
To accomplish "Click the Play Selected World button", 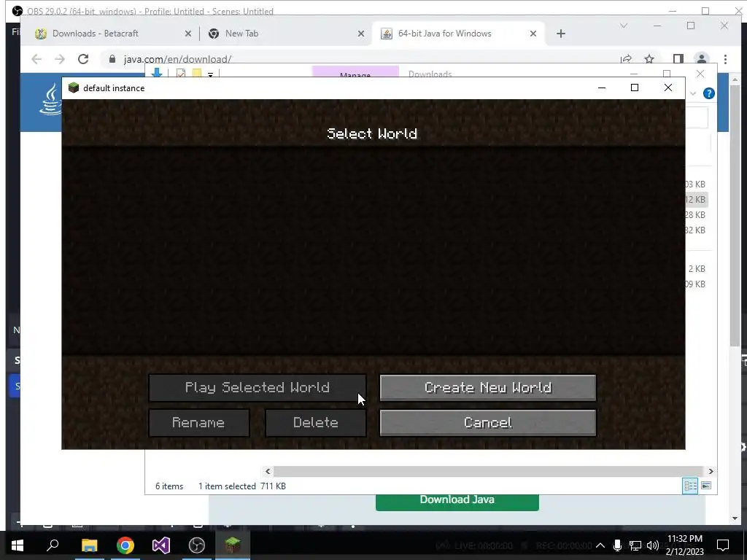I will click(x=258, y=388).
